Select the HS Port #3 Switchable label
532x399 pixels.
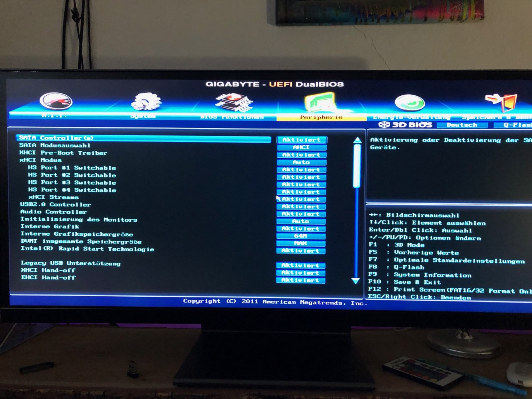72,182
